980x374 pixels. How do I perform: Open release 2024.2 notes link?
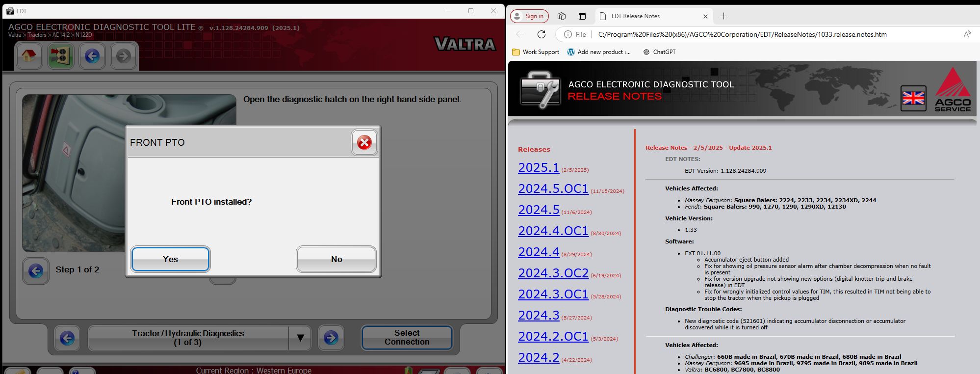pyautogui.click(x=539, y=358)
